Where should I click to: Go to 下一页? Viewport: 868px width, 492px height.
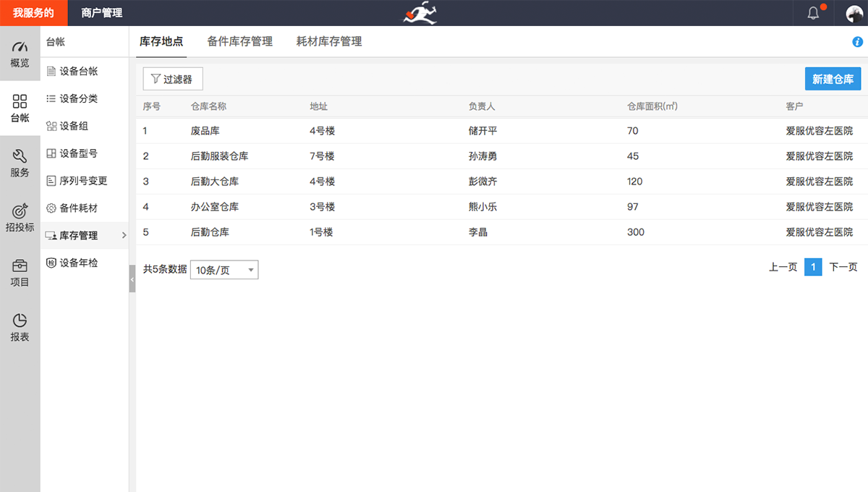point(843,268)
